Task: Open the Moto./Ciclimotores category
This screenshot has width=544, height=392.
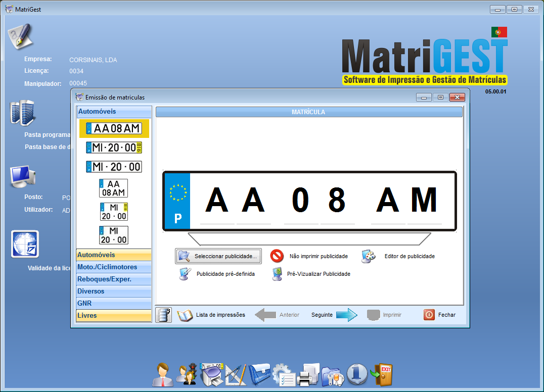Action: (x=114, y=267)
